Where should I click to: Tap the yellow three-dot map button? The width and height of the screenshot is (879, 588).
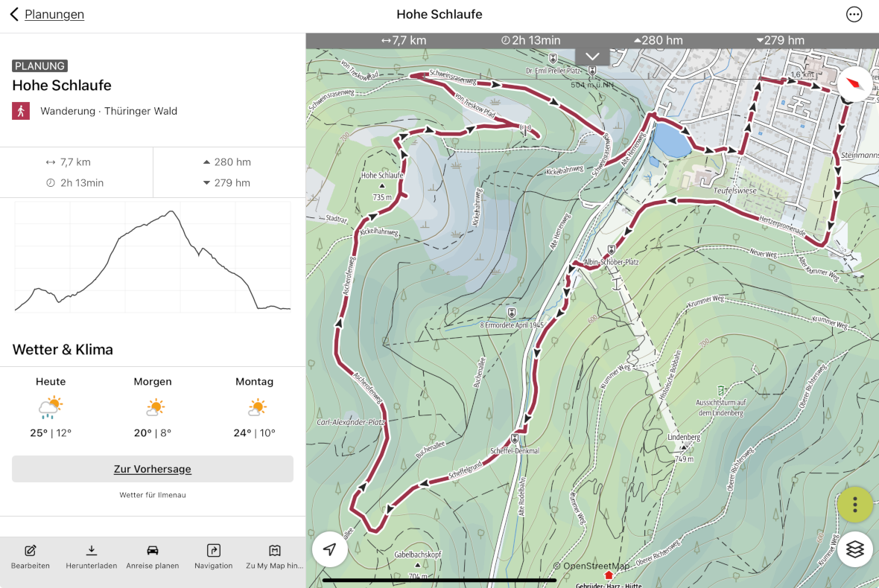854,505
